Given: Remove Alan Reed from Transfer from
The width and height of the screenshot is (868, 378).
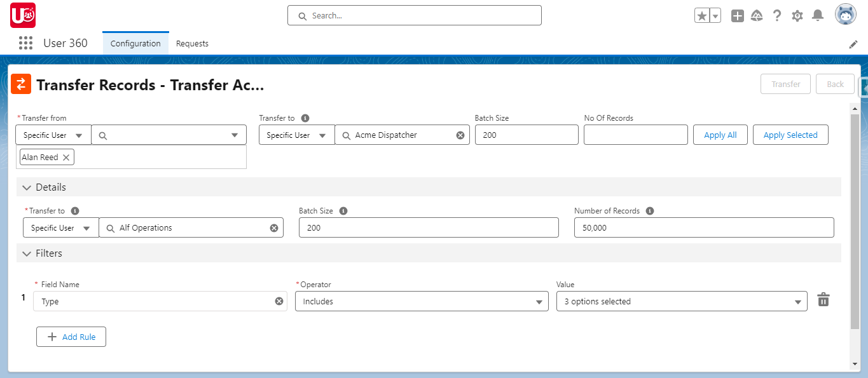Looking at the screenshot, I should [x=66, y=158].
